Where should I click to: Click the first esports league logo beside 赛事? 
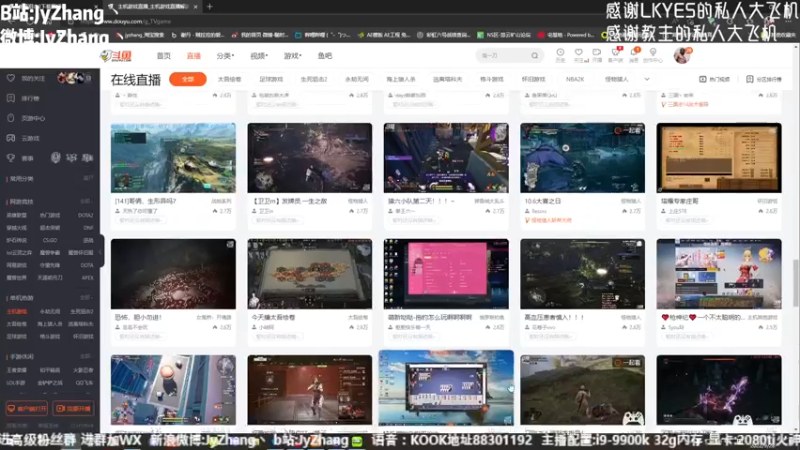click(x=56, y=158)
